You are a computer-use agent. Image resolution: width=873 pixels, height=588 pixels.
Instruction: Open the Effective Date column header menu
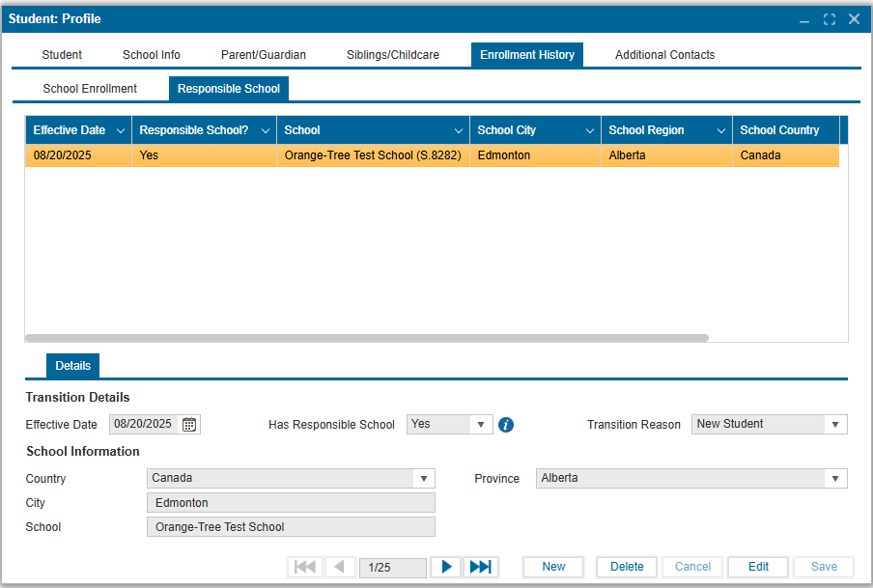[x=120, y=130]
